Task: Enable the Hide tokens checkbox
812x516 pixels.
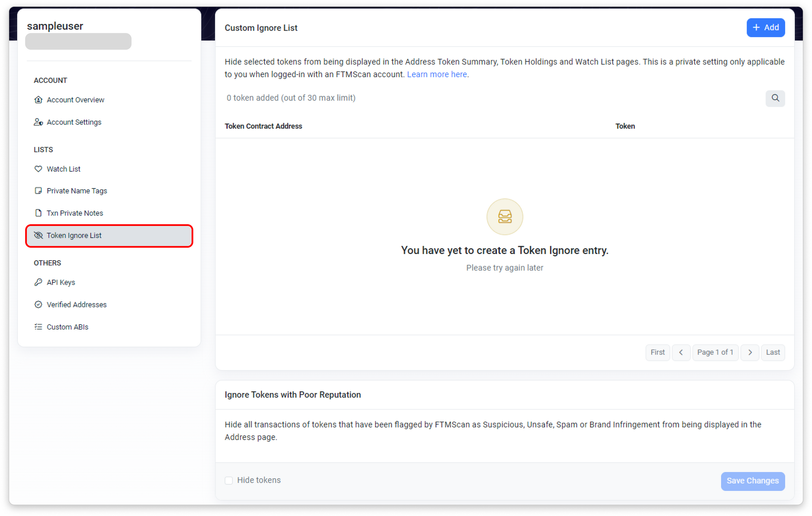Action: [x=229, y=481]
